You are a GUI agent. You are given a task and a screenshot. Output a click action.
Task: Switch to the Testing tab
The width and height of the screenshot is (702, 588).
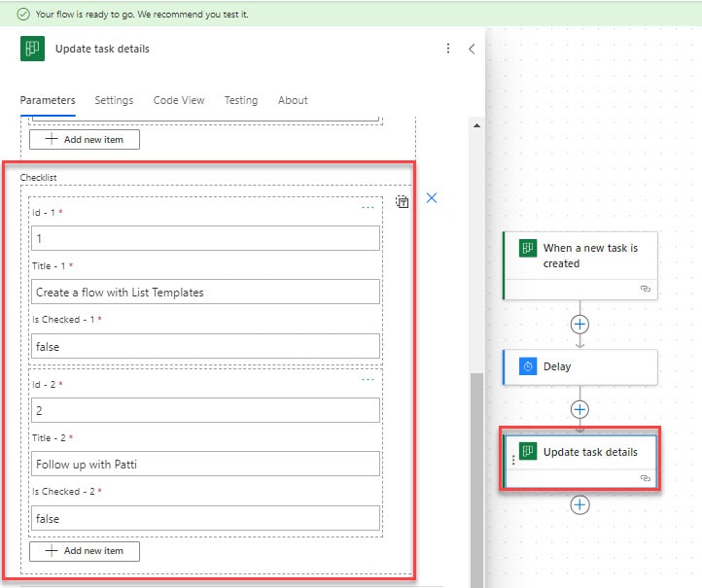coord(241,100)
